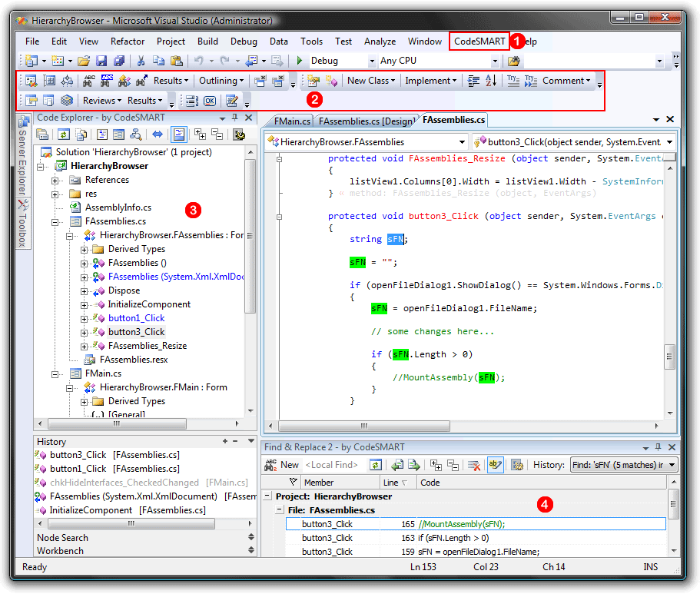Expand the Node Search section
Screen dimensions: 700x594
pyautogui.click(x=251, y=537)
